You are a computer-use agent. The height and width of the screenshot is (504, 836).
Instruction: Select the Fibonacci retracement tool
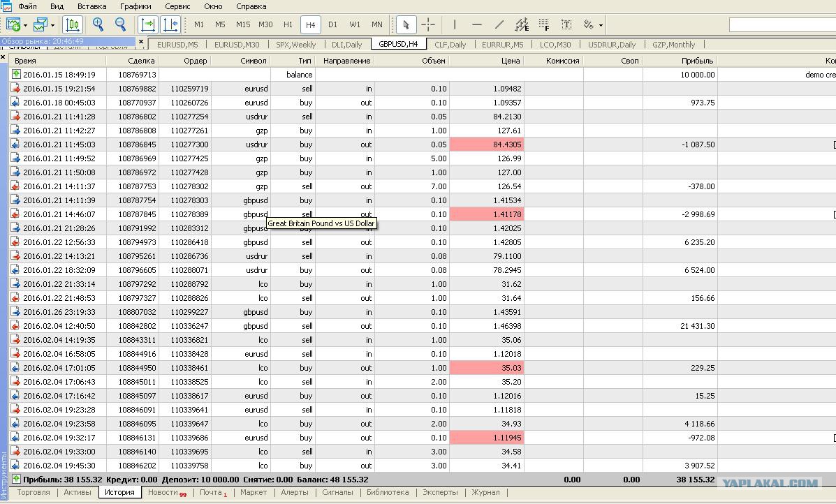click(x=544, y=24)
